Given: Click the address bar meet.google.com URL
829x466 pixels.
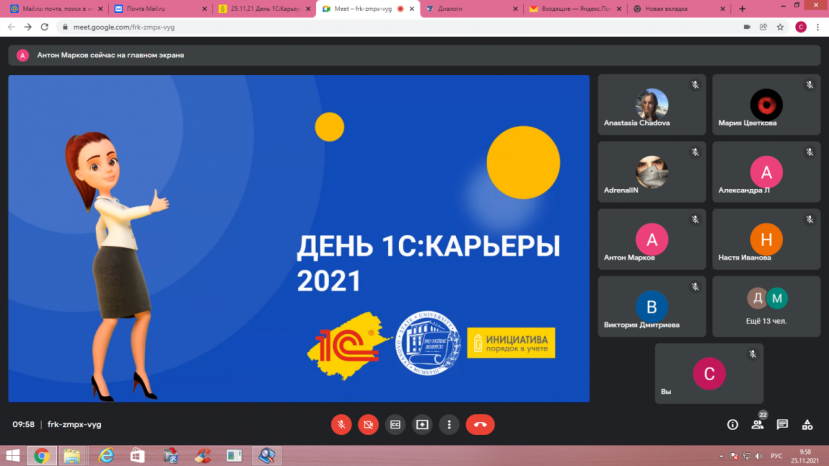Looking at the screenshot, I should [124, 27].
